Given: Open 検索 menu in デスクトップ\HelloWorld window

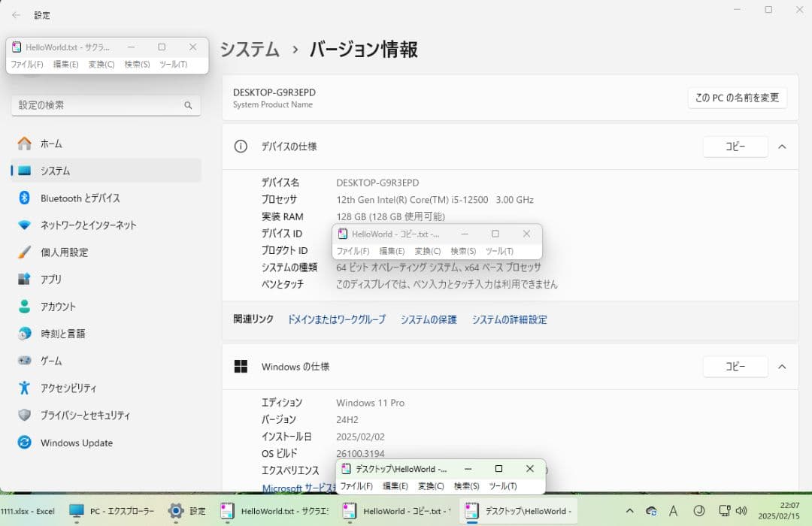Looking at the screenshot, I should click(467, 486).
